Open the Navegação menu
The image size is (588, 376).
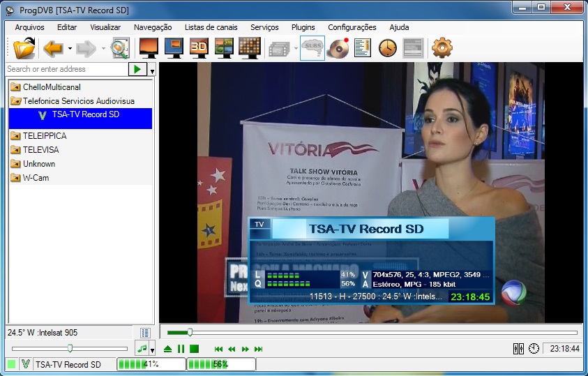click(x=153, y=27)
